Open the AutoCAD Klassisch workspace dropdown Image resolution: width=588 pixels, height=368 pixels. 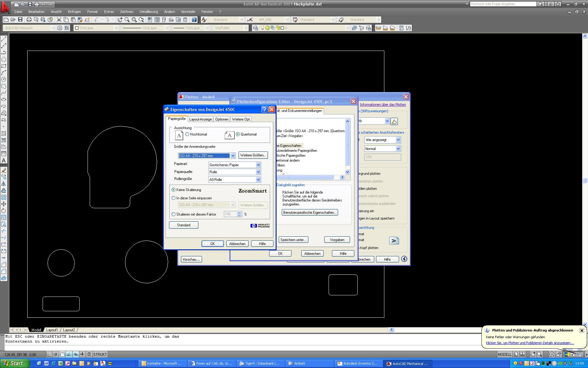(29, 28)
